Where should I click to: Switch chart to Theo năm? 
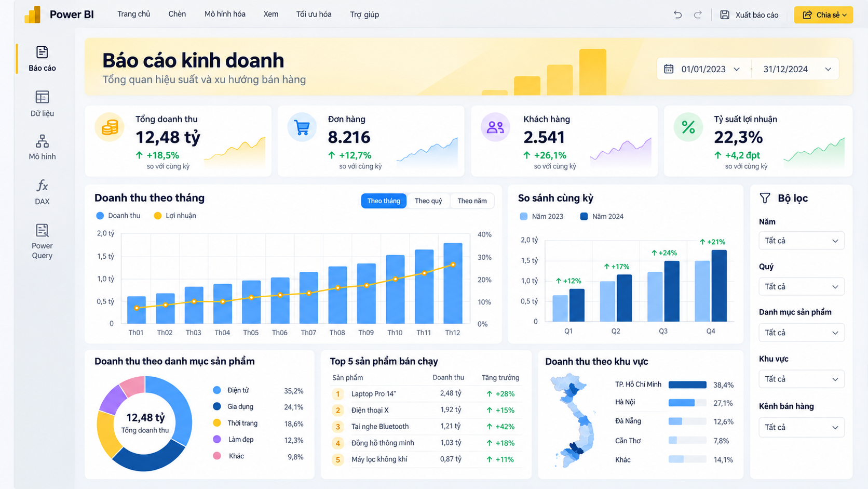coord(472,201)
